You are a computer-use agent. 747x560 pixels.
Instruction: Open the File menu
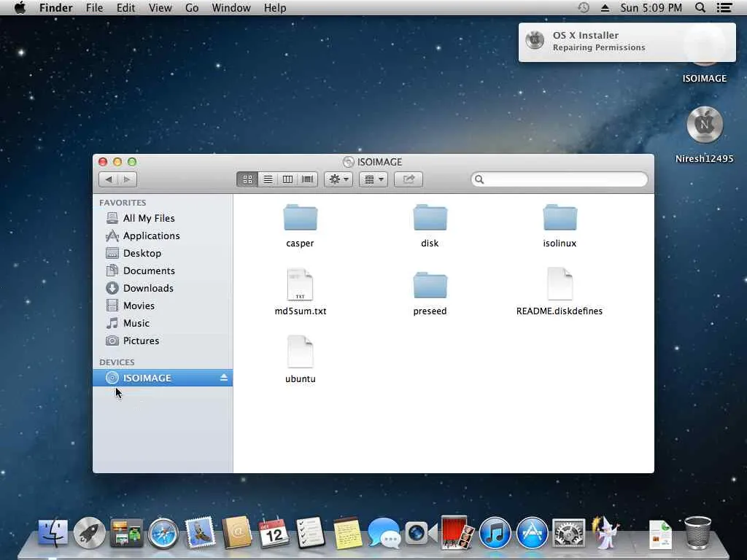click(x=94, y=8)
